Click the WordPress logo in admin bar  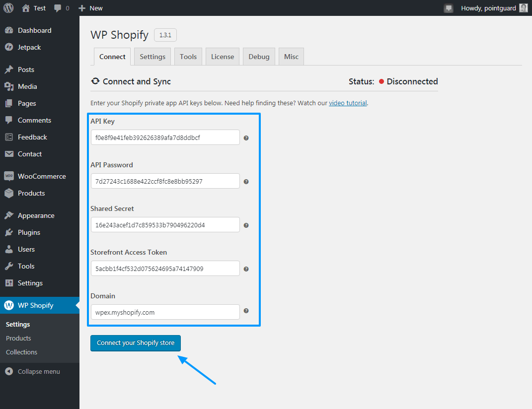(x=8, y=8)
